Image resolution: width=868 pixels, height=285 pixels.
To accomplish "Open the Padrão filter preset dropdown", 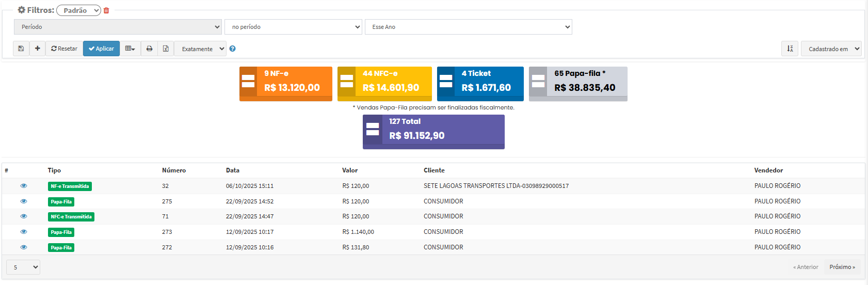I will point(78,10).
